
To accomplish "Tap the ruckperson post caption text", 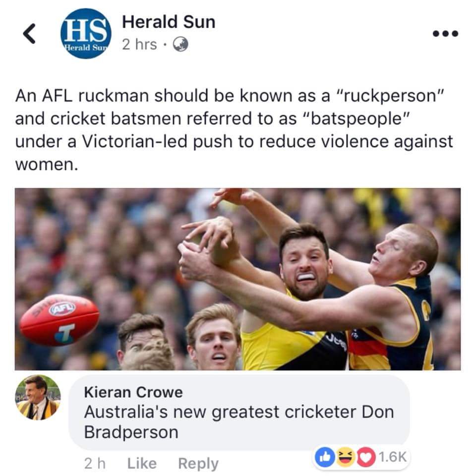I will (234, 130).
